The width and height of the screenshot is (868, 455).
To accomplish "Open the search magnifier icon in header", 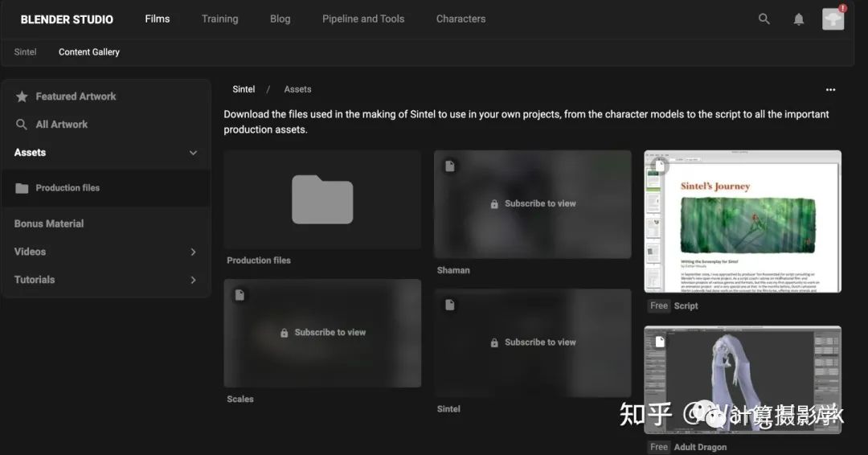I will coord(764,18).
